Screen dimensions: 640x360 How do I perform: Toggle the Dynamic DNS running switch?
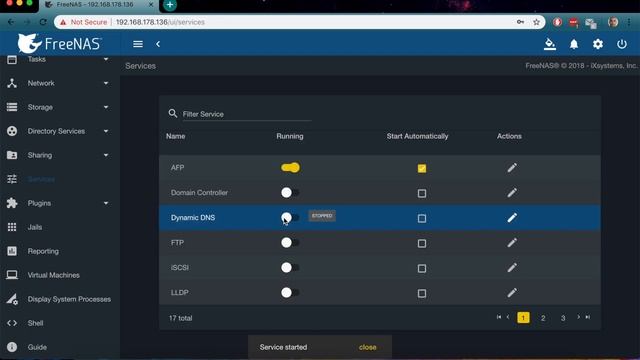pyautogui.click(x=290, y=218)
